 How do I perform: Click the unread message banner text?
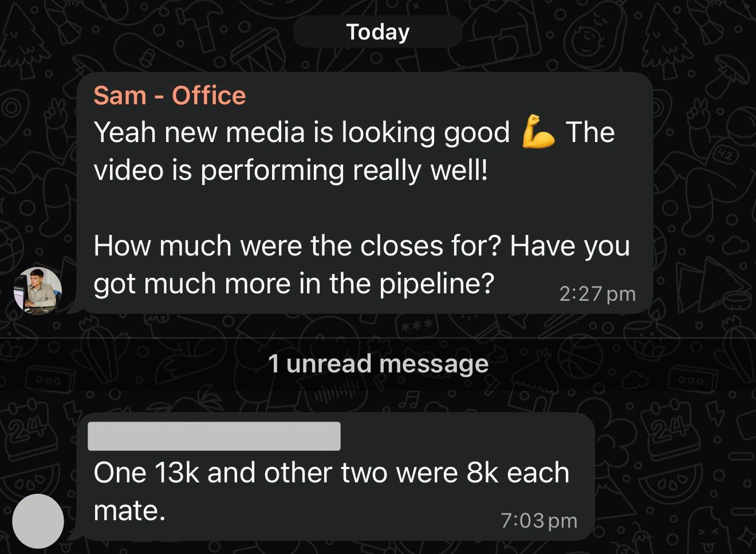[x=378, y=363]
